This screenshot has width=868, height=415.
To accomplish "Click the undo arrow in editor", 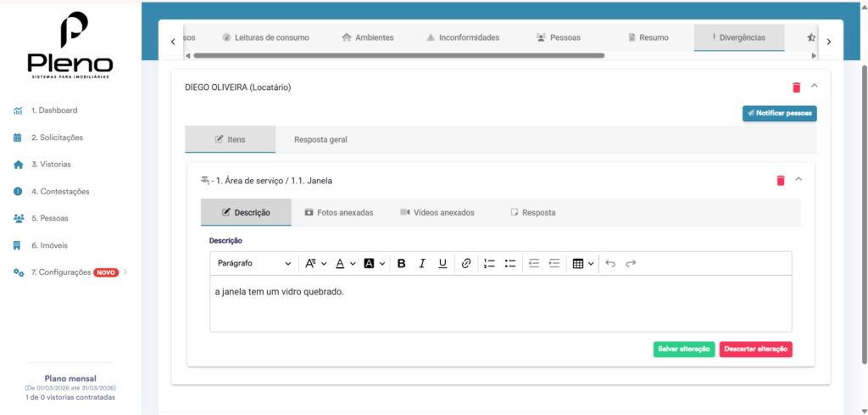I will [x=610, y=263].
